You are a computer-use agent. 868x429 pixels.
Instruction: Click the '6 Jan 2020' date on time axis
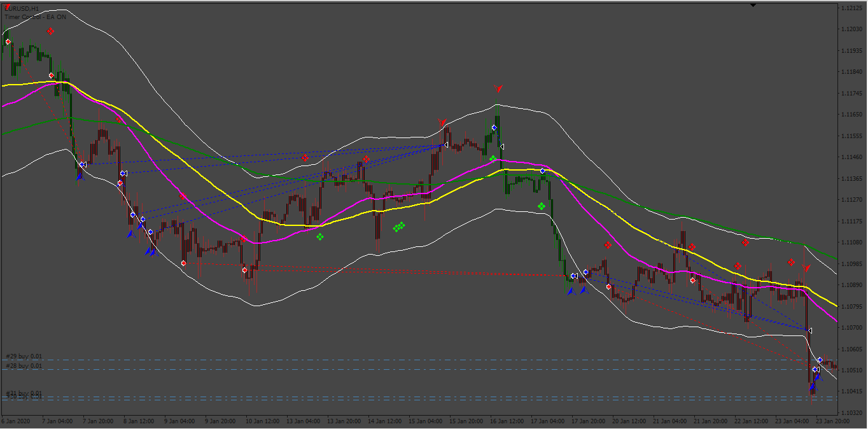coord(15,421)
